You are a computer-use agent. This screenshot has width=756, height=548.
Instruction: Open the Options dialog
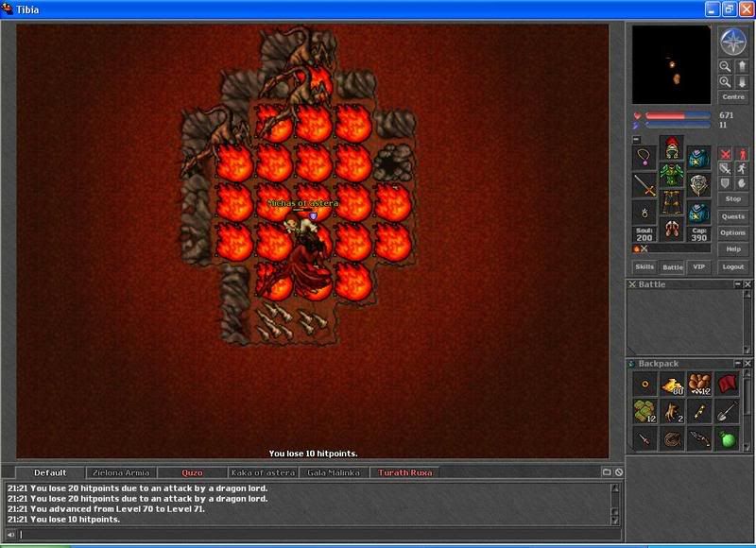click(x=733, y=232)
